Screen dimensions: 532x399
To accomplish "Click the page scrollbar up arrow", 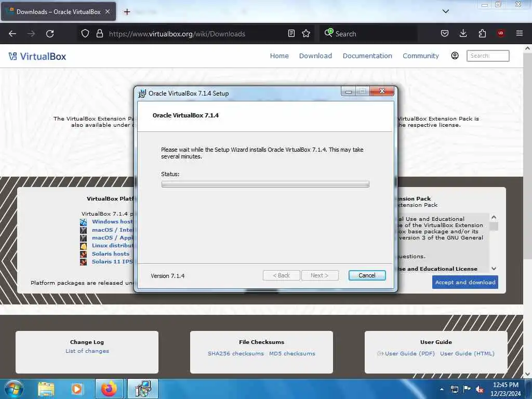I will [528, 48].
